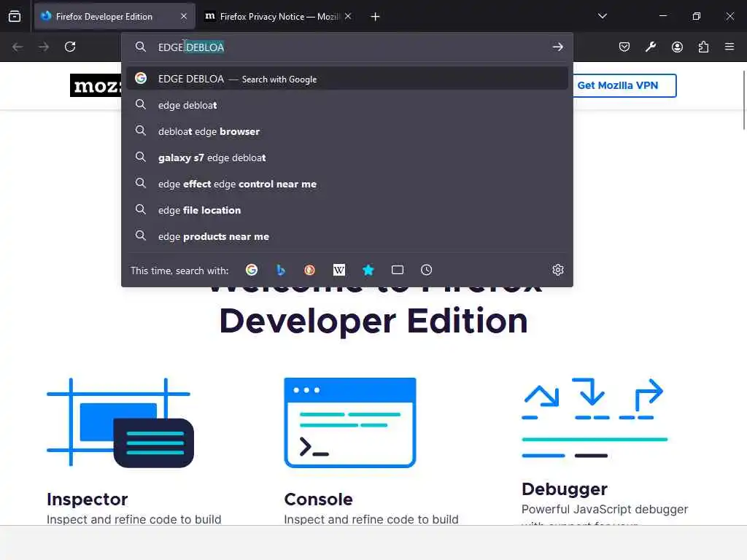Close the Firefox Developer Edition tab
Viewport: 747px width, 560px height.
click(x=184, y=17)
